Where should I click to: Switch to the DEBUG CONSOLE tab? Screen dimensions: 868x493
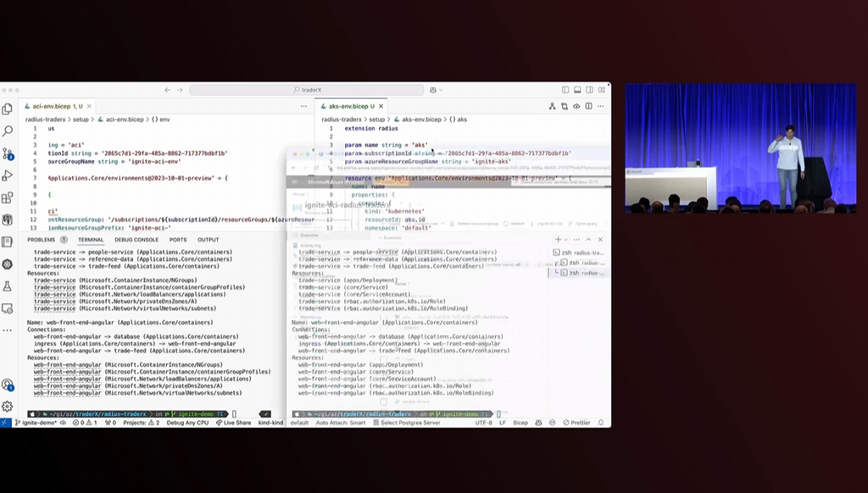click(x=136, y=240)
